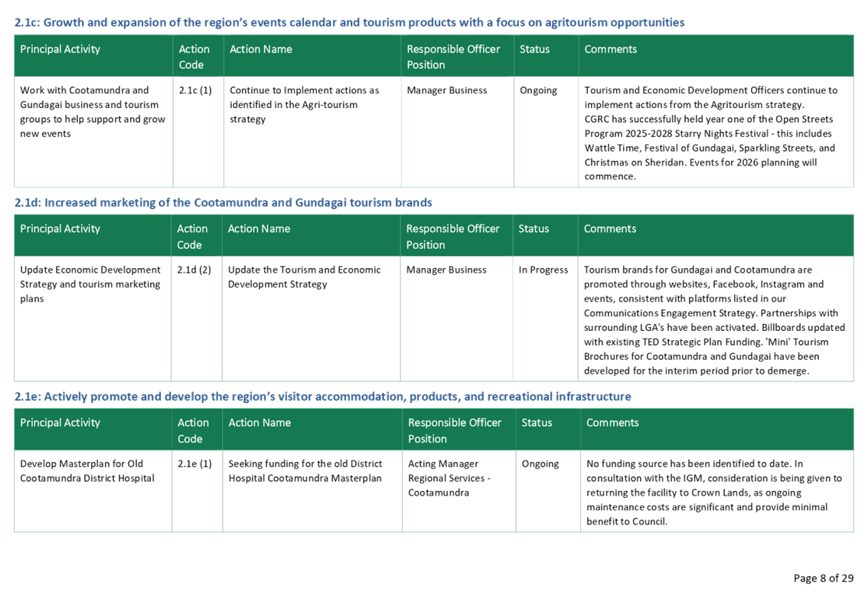This screenshot has width=868, height=599.
Task: Click Action Code header in the 2.1c table
Action: [194, 57]
